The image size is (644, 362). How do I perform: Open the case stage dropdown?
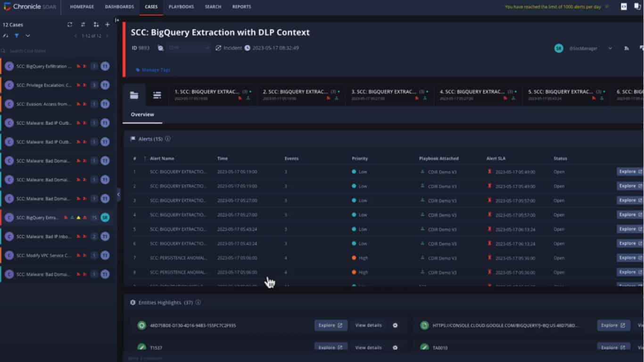pyautogui.click(x=188, y=48)
